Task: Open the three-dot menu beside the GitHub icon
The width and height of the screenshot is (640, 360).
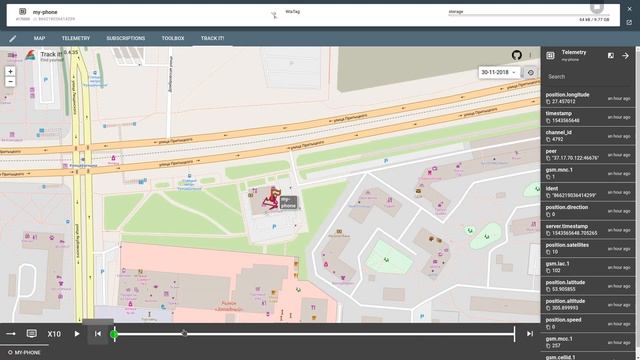Action: (x=530, y=55)
